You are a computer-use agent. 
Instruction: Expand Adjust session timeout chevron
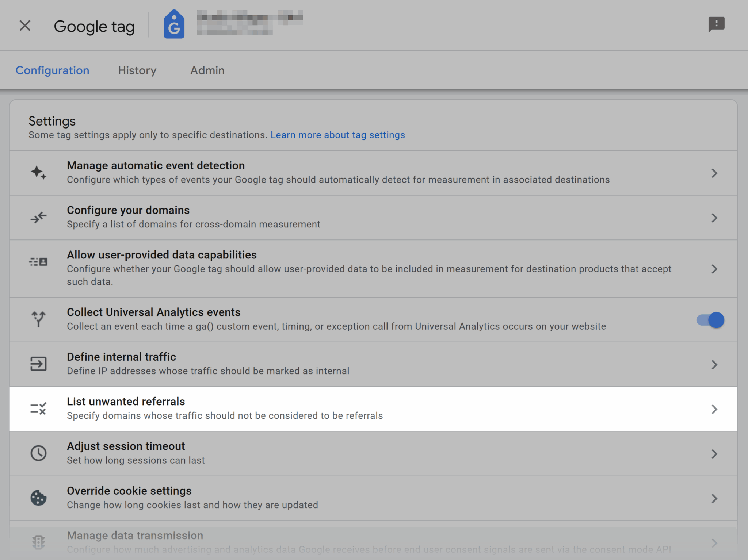[x=714, y=454]
